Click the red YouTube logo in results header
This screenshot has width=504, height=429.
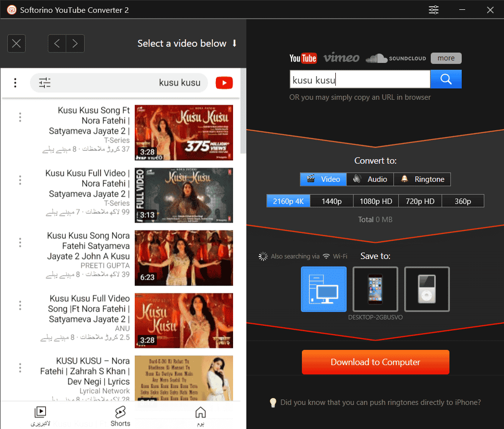[224, 83]
